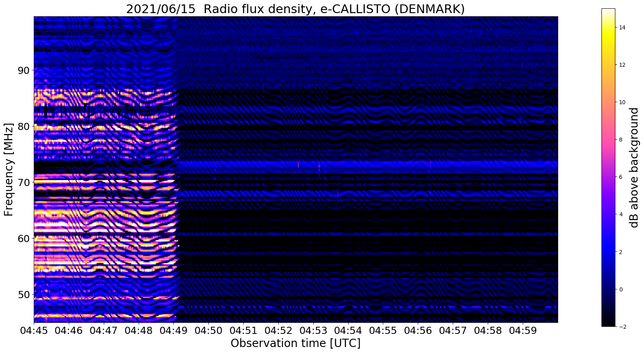This screenshot has height=353, width=644.
Task: Click the colorbar tick label 8
Action: coord(620,140)
